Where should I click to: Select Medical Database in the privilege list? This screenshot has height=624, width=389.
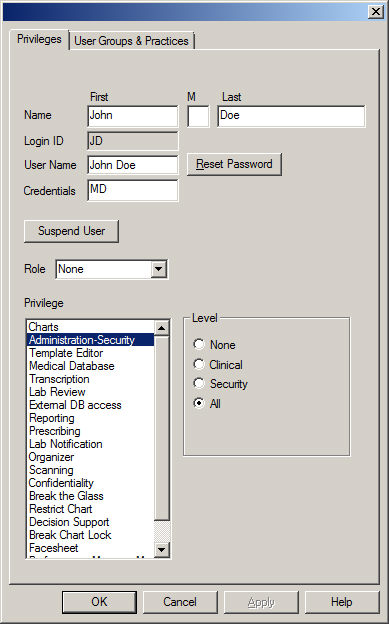[90, 366]
